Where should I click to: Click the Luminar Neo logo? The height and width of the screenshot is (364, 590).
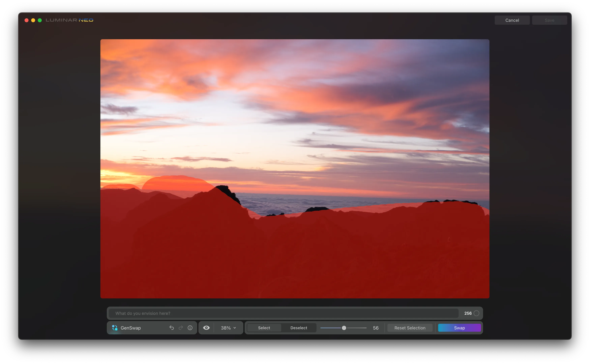(x=69, y=20)
